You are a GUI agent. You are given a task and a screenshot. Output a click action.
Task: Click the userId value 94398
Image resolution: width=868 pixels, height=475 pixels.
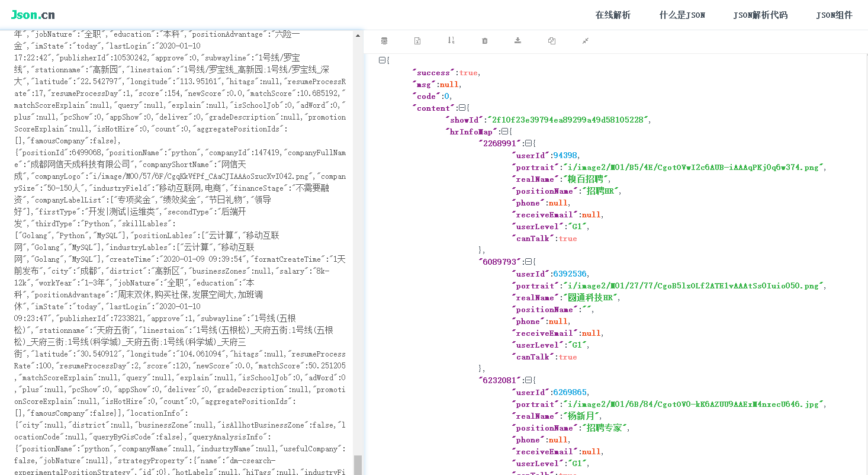[x=565, y=156]
